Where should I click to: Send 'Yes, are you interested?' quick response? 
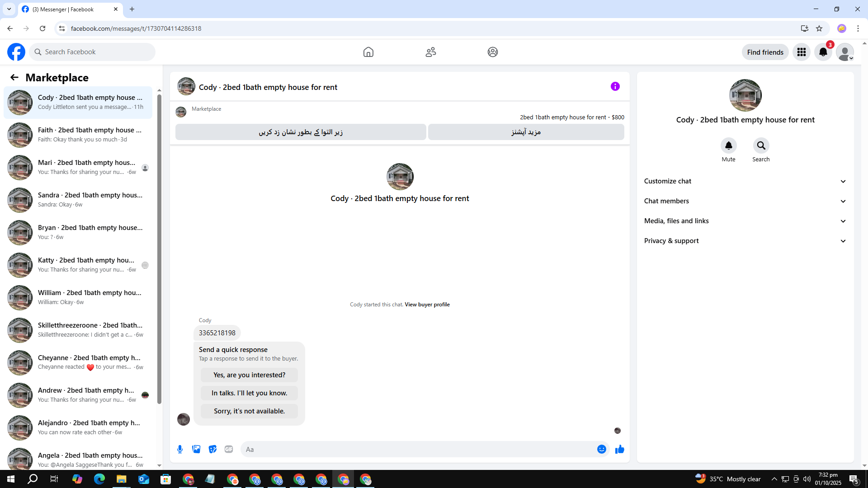(249, 375)
